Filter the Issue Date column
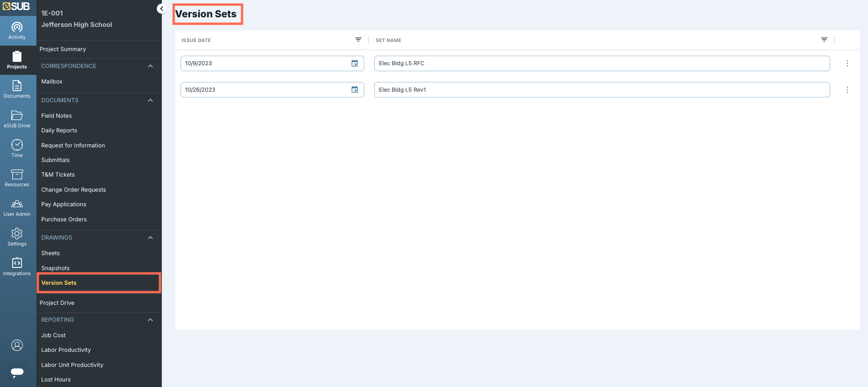The image size is (868, 387). [358, 40]
